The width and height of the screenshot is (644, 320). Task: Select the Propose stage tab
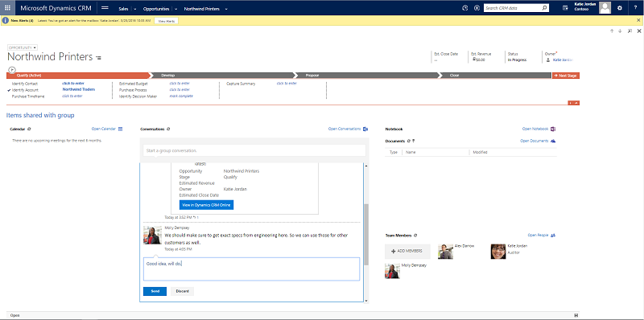point(367,76)
